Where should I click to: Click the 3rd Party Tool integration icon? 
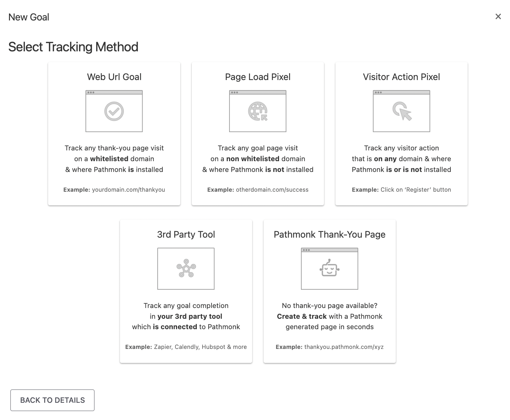coord(186,269)
